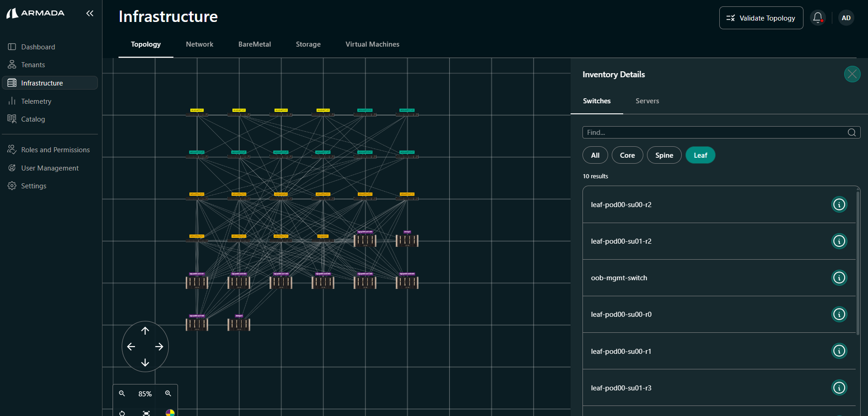This screenshot has width=868, height=416.
Task: Open the color legend pie icon
Action: tap(170, 413)
